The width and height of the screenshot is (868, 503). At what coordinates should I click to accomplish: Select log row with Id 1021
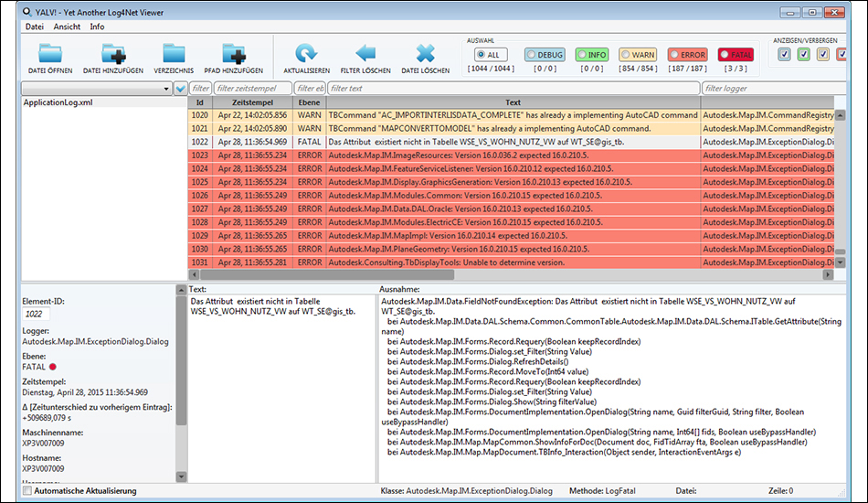pos(511,129)
